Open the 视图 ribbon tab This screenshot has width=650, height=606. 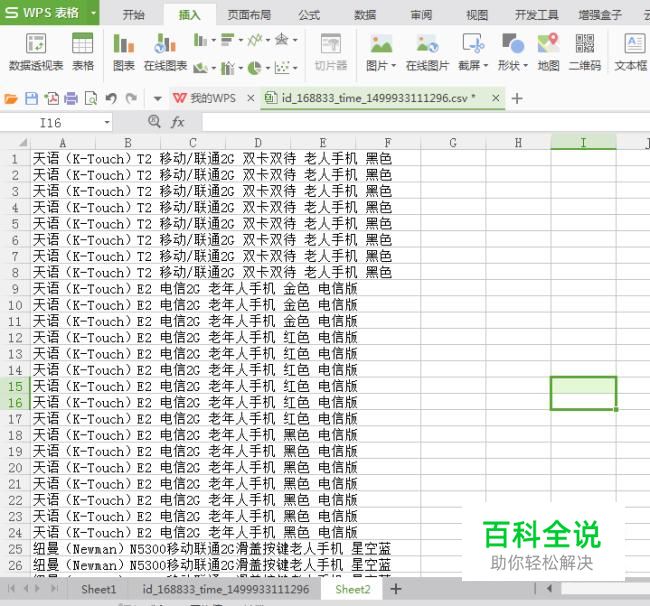tap(477, 15)
